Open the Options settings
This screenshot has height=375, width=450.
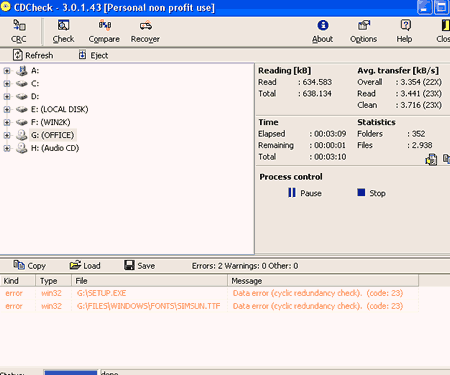click(x=363, y=32)
